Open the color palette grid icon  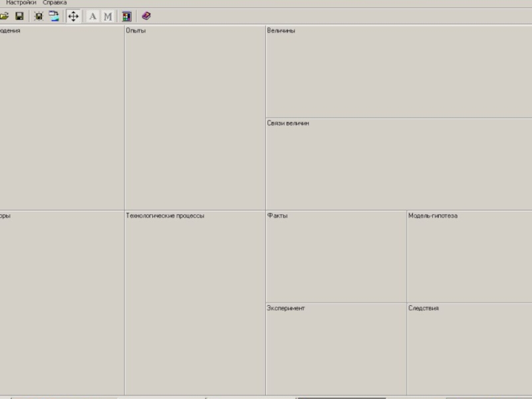coord(126,16)
